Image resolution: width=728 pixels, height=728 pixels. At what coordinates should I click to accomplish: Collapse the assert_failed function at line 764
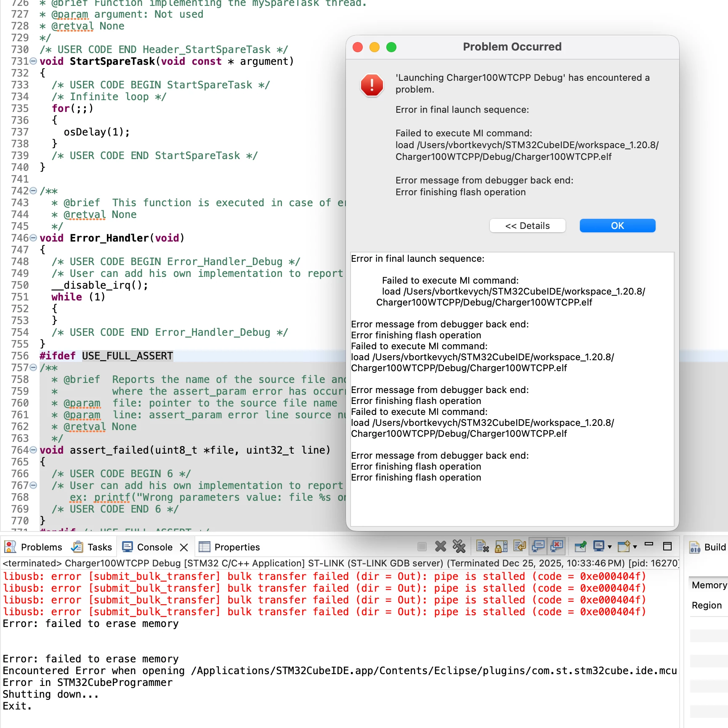[33, 450]
